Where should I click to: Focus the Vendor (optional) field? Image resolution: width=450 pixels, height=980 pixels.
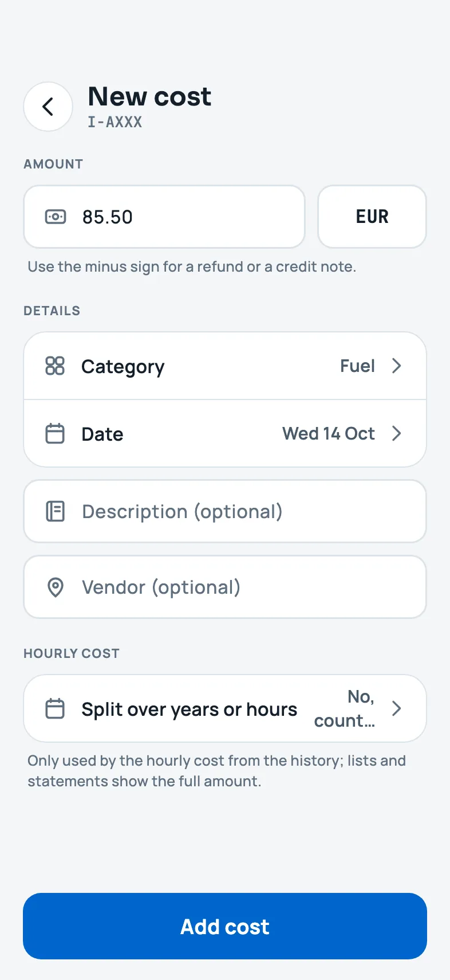[225, 587]
